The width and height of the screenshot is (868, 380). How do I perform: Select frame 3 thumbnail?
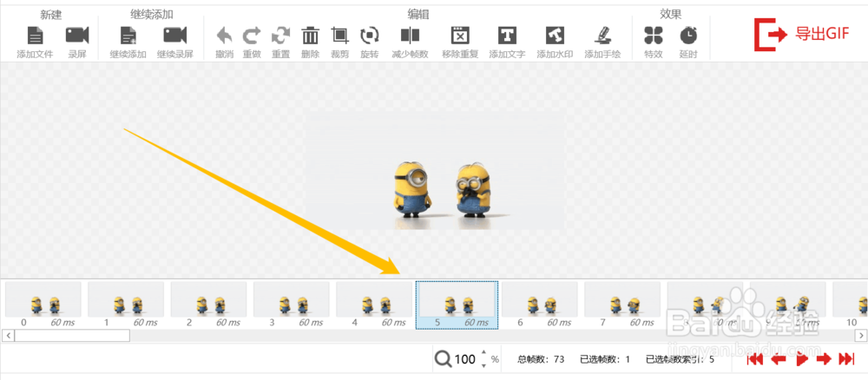[292, 299]
